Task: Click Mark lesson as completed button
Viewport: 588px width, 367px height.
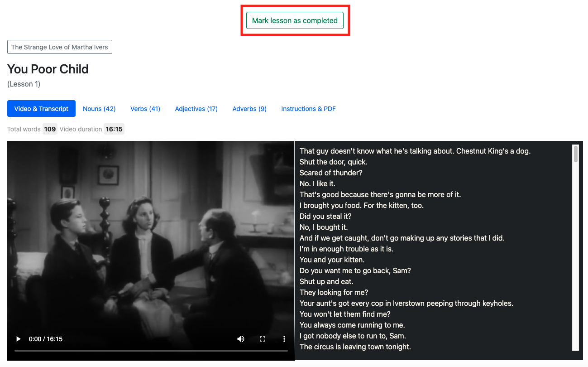Action: point(295,21)
